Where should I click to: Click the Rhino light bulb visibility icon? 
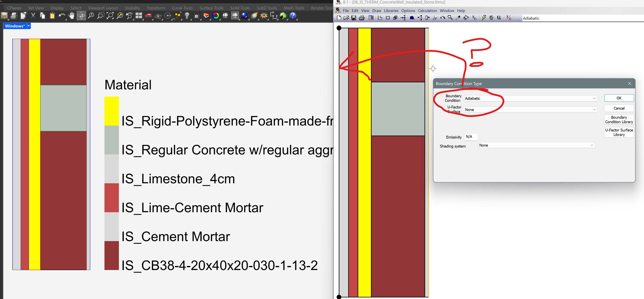pyautogui.click(x=187, y=16)
